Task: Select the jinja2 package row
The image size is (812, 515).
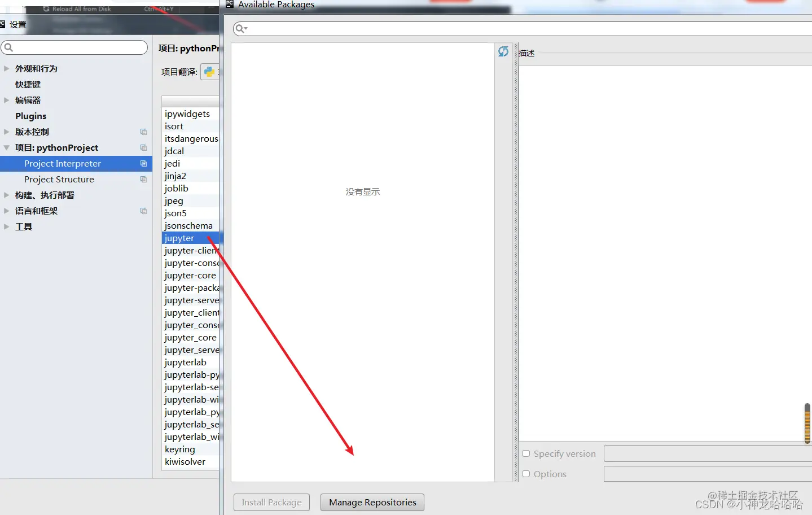Action: (190, 176)
